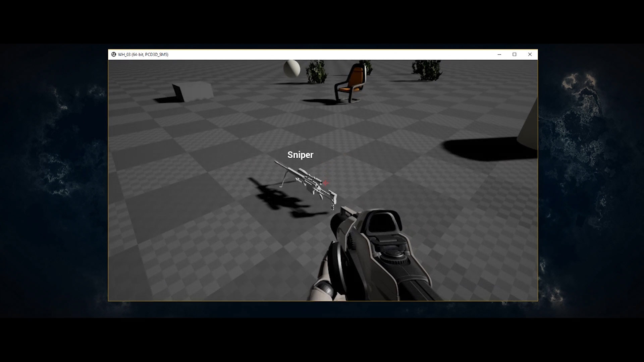644x362 pixels.
Task: Click the red crosshair marker
Action: coord(325,183)
